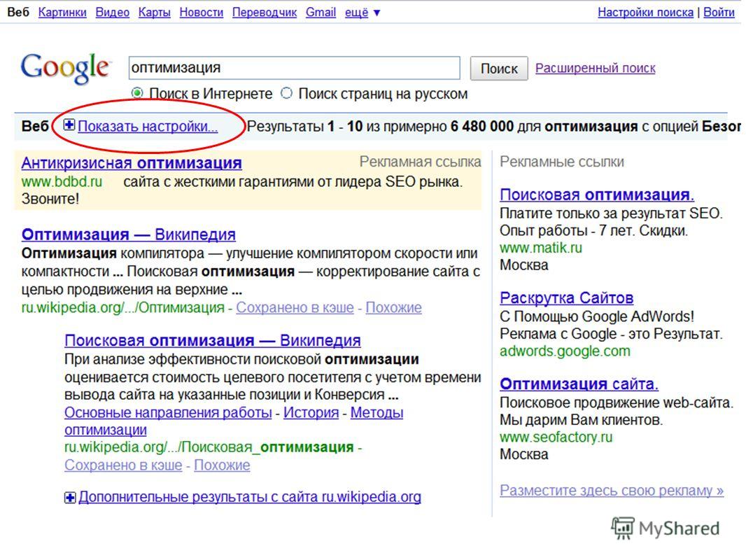Open Gmail from top bar
746x560 pixels.
321,13
